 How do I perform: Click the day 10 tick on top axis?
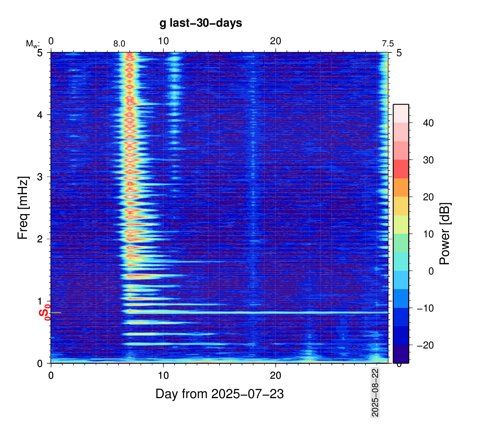point(163,41)
